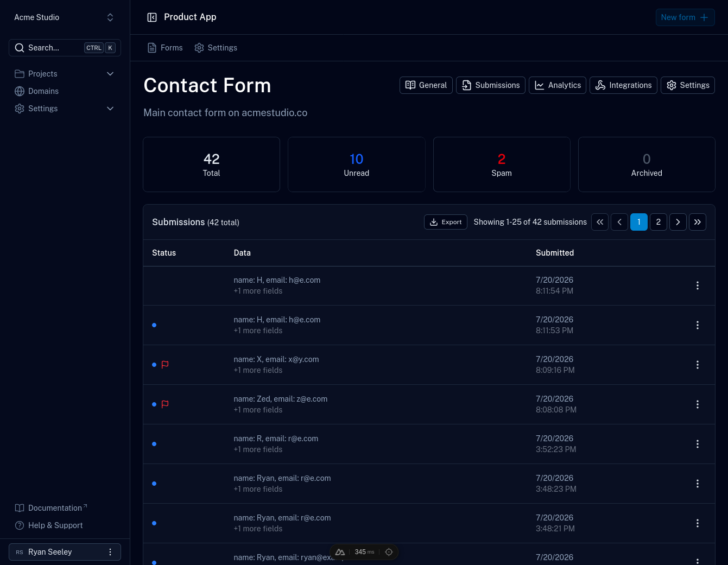Select page 1 of submissions
Viewport: 728px width, 565px height.
click(x=639, y=222)
